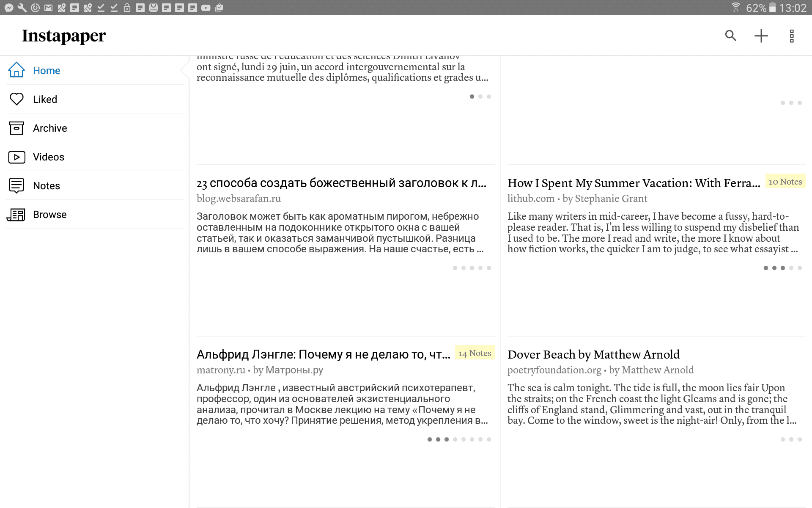Open overflow menu with three dots
This screenshot has width=812, height=508.
coord(792,36)
